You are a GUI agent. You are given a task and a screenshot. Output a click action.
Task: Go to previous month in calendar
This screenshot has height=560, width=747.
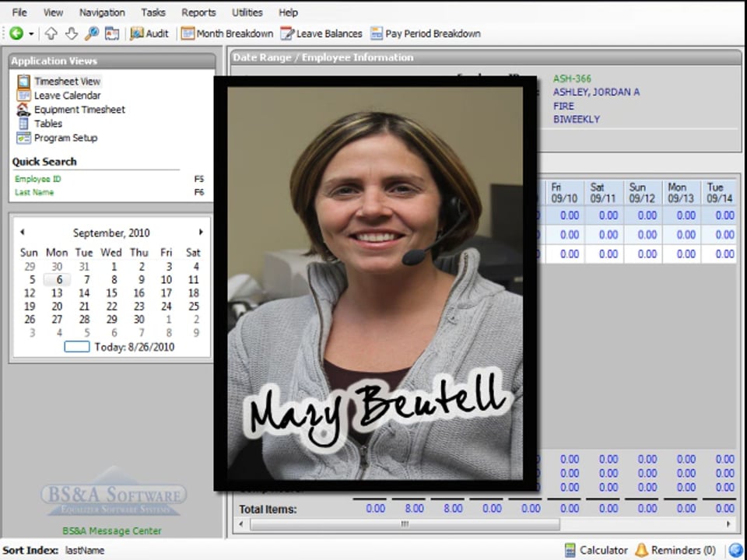tap(23, 232)
